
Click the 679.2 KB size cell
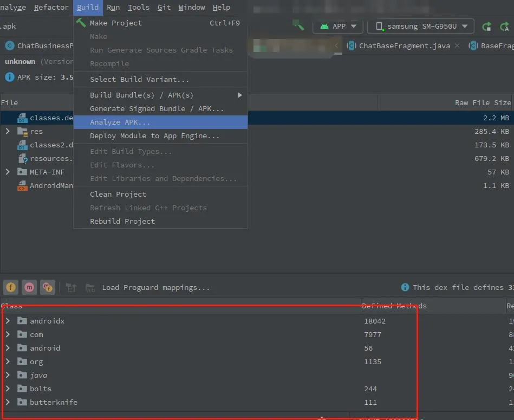492,158
